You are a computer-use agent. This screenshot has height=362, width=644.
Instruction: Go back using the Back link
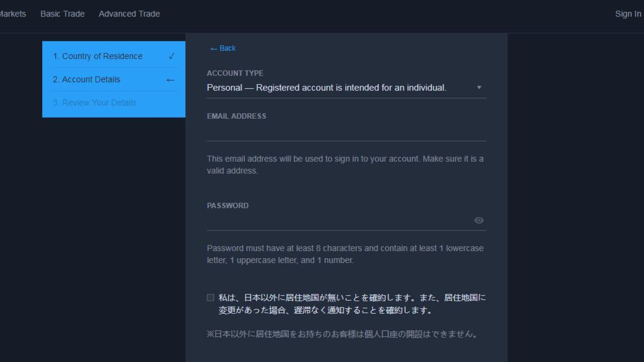click(223, 48)
